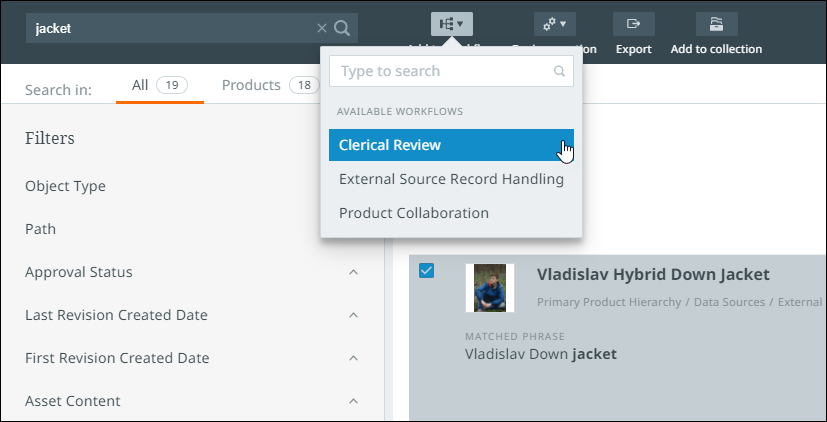Click the search magnifier icon beside jacket
Image resolution: width=827 pixels, height=422 pixels.
pyautogui.click(x=342, y=28)
